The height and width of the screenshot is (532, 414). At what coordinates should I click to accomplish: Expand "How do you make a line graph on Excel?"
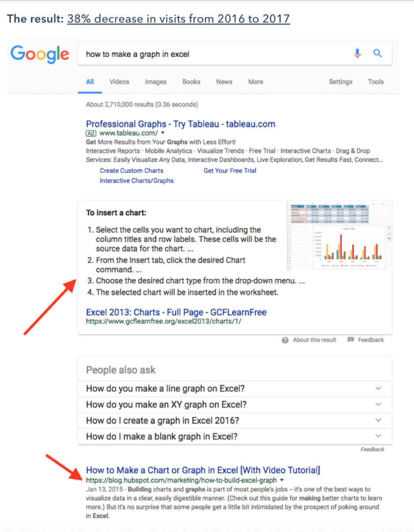tap(378, 389)
